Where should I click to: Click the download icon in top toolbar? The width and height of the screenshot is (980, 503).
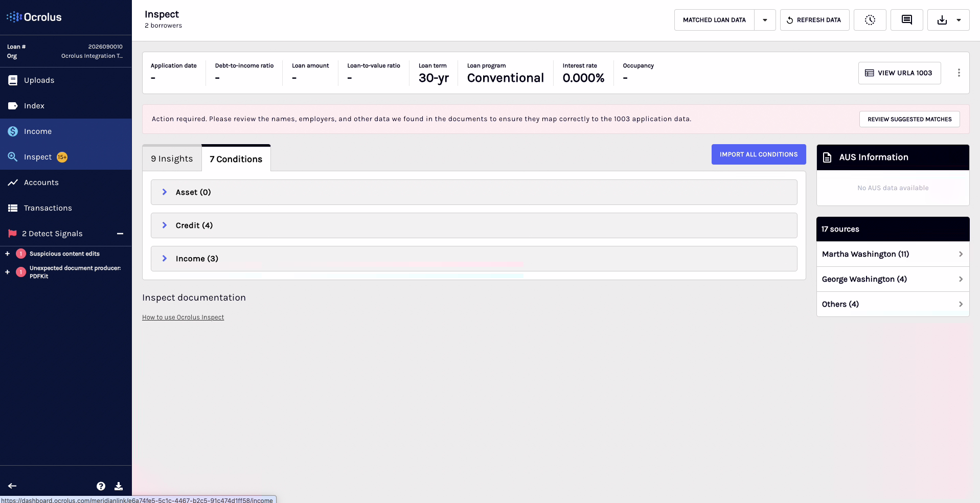coord(942,20)
